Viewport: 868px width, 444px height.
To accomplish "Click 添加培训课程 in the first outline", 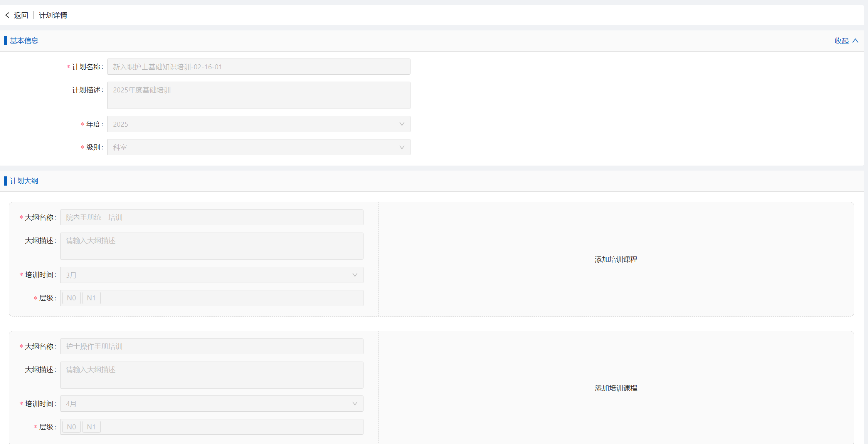I will pos(616,260).
